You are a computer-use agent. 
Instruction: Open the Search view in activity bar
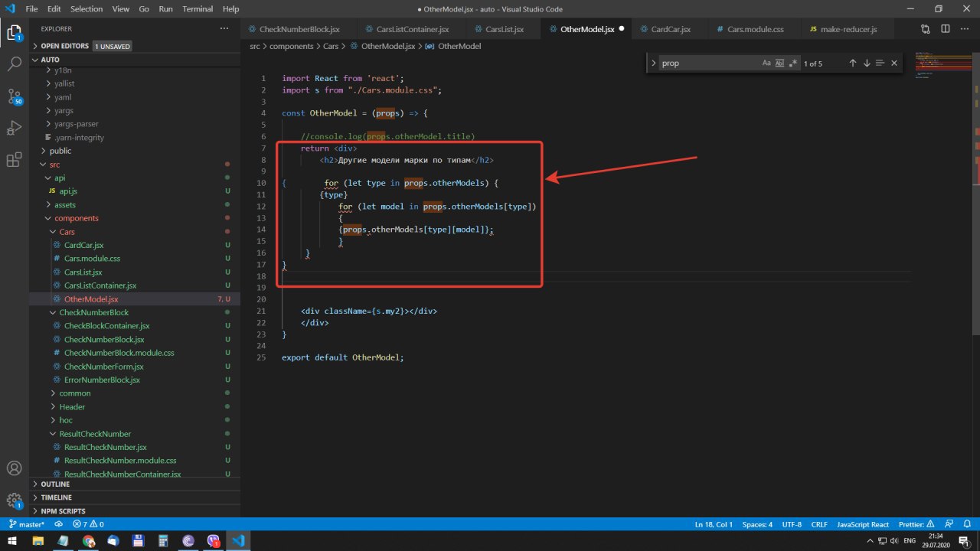click(x=14, y=64)
